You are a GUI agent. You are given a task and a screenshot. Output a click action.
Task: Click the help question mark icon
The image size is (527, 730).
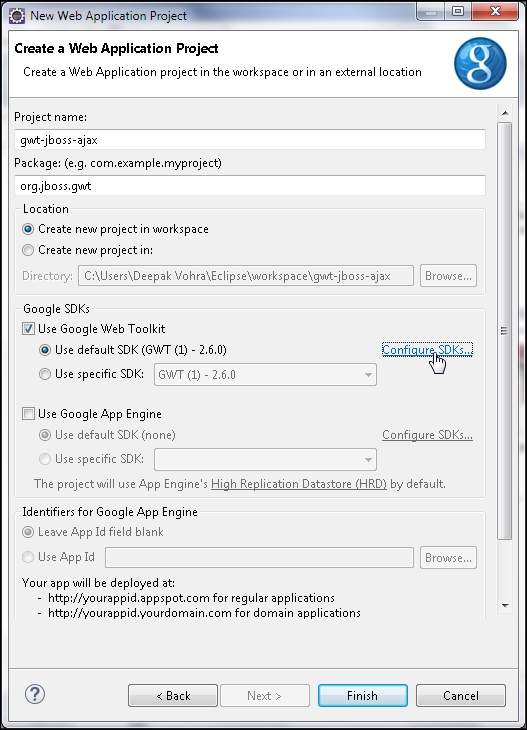click(x=35, y=694)
